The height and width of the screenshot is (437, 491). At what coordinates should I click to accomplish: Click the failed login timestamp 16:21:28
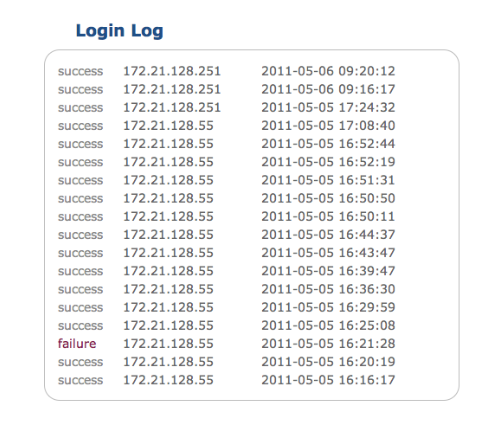click(328, 344)
